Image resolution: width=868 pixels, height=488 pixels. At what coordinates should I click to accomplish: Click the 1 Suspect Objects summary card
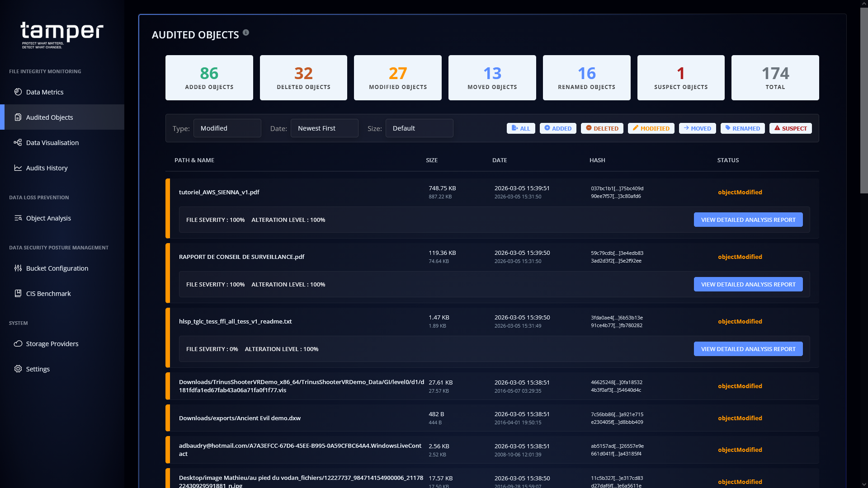680,78
